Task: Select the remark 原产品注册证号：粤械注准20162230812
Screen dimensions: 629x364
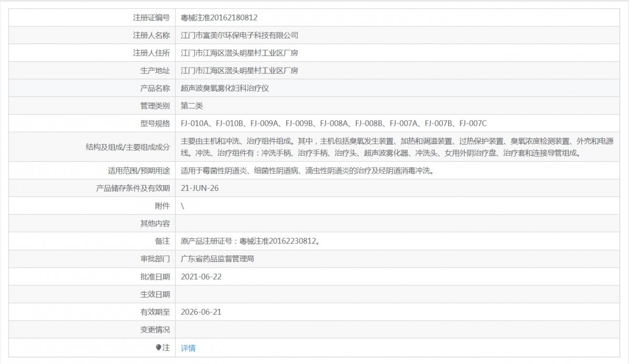Action: (251, 241)
